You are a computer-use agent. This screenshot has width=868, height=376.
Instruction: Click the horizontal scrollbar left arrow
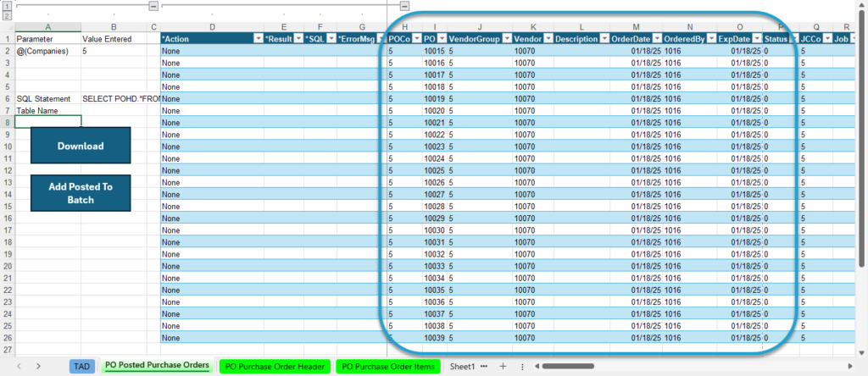[x=536, y=366]
